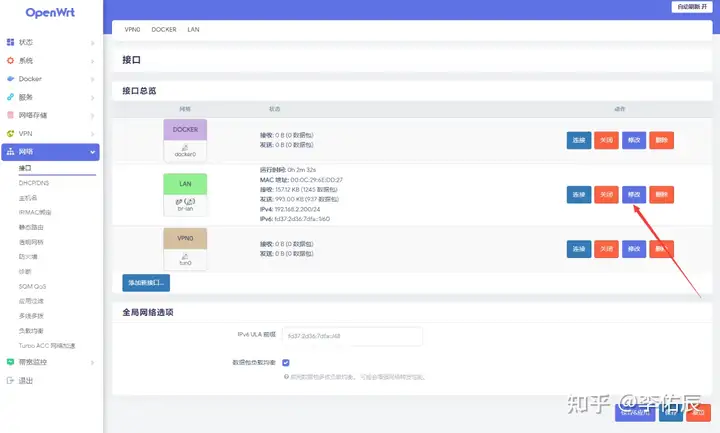Click the green LAN interface badge
This screenshot has height=433, width=720.
click(x=185, y=184)
